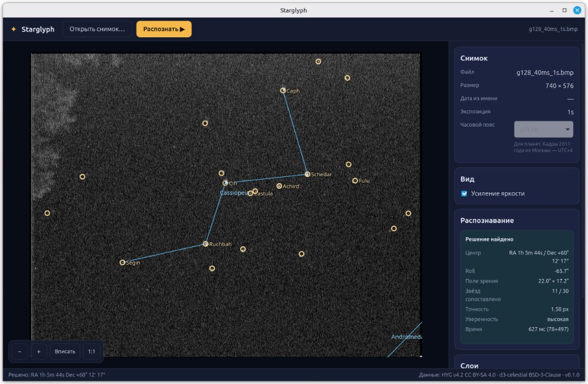Click the data attribution text in status bar
Image resolution: width=588 pixels, height=384 pixels.
pos(499,375)
